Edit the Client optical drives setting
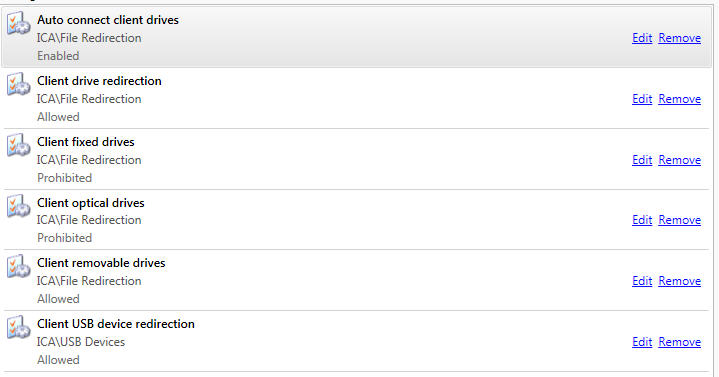The width and height of the screenshot is (719, 377). coord(642,220)
